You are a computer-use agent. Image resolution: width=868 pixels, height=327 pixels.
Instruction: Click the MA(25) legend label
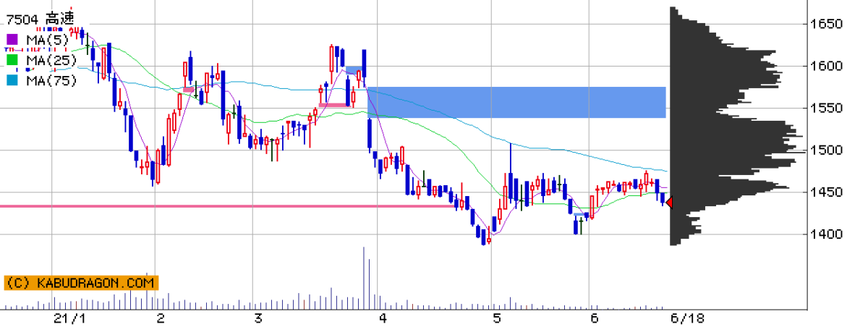point(50,59)
